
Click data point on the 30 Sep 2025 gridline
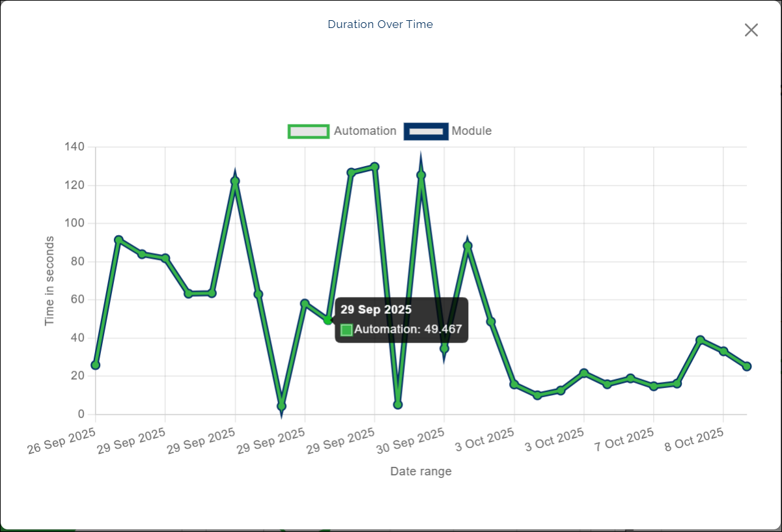tap(444, 348)
